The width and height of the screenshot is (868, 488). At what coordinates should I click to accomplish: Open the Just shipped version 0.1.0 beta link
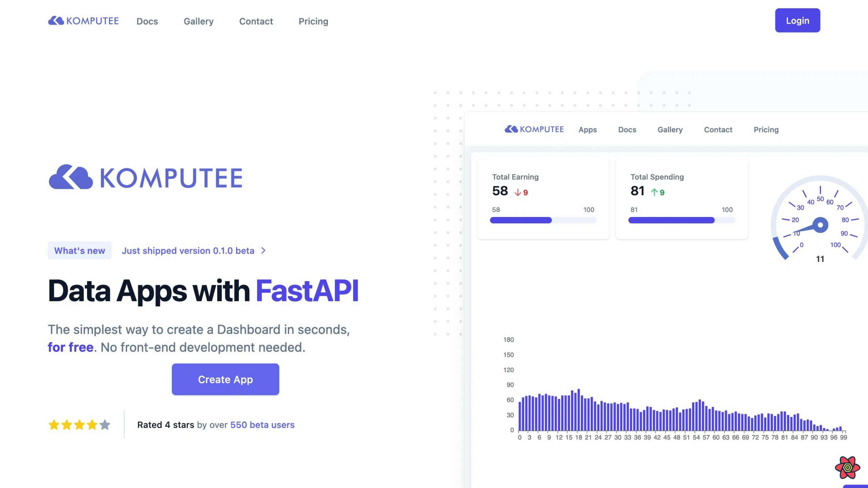[x=188, y=251]
